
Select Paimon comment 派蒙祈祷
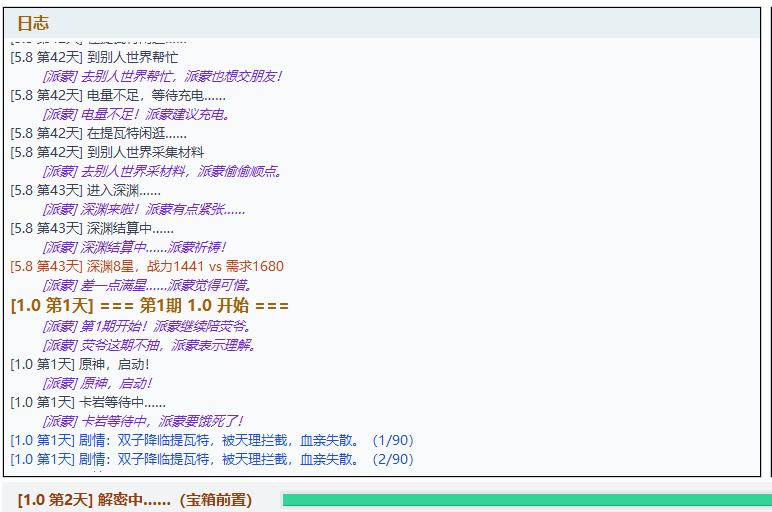coord(134,247)
